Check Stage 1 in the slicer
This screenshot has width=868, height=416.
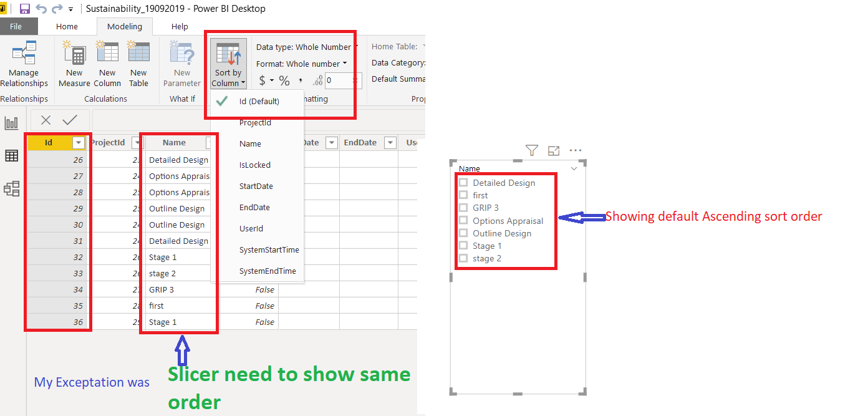(463, 246)
